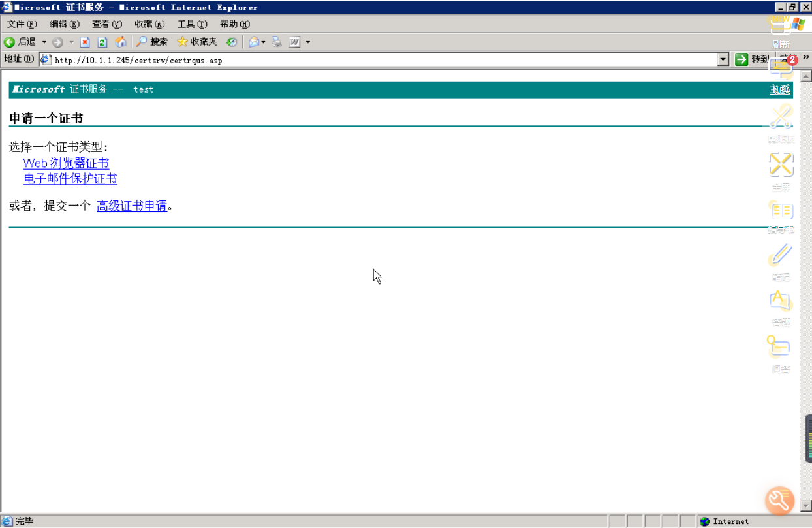The height and width of the screenshot is (528, 812).
Task: Click the 申请一个证书 heading
Action: pos(46,119)
